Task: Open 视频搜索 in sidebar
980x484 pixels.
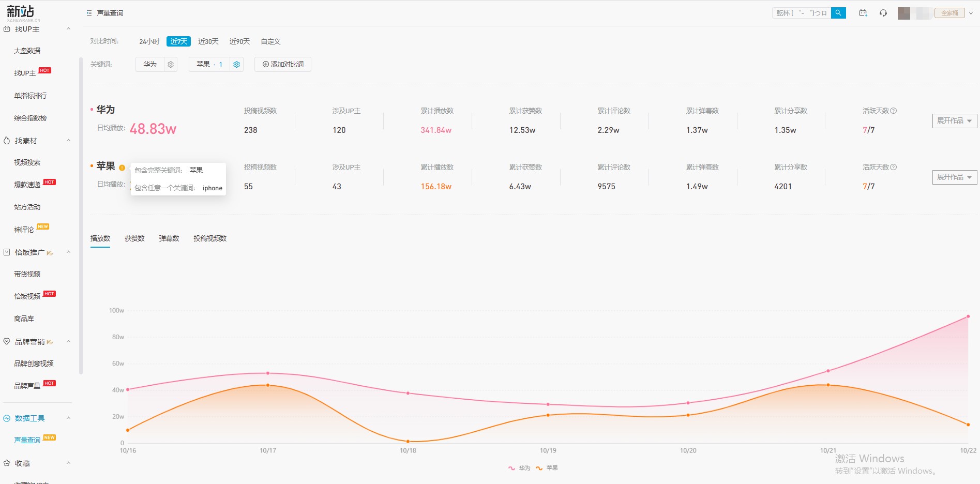Action: click(27, 162)
